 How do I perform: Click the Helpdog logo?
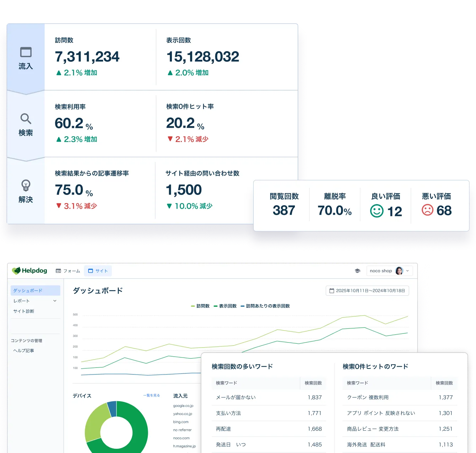(x=29, y=271)
